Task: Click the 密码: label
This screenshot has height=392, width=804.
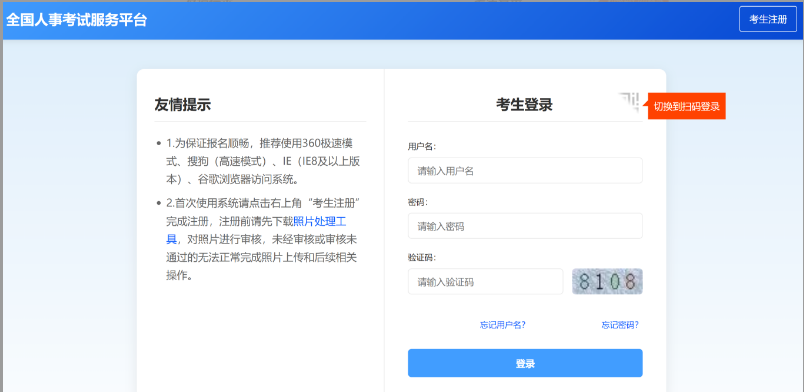Action: click(417, 202)
